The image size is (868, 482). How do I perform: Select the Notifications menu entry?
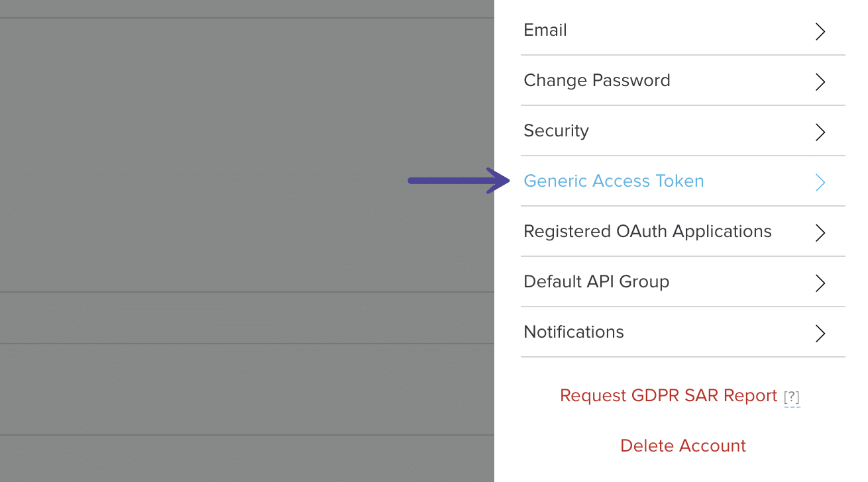573,332
